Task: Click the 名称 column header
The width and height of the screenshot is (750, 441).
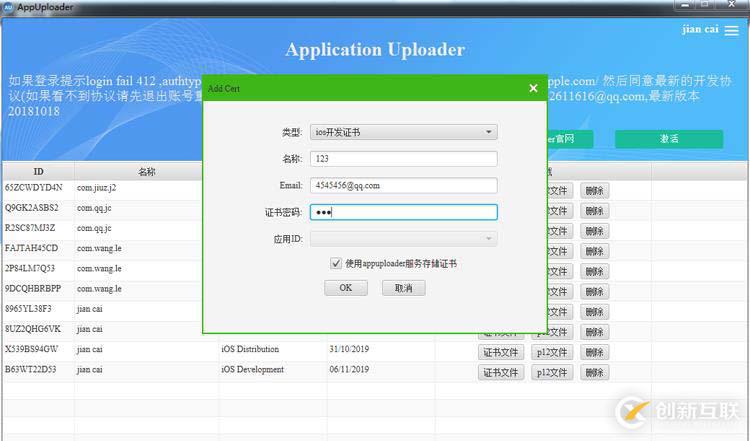Action: pyautogui.click(x=146, y=171)
